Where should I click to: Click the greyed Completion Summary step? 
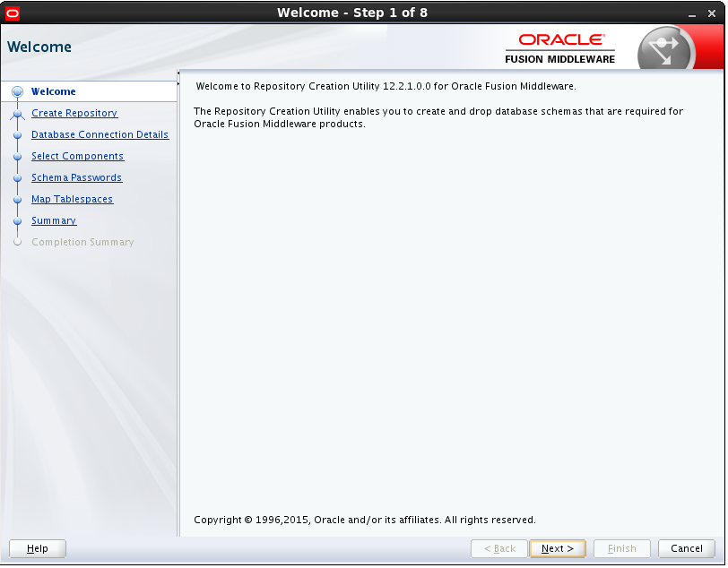(x=82, y=242)
